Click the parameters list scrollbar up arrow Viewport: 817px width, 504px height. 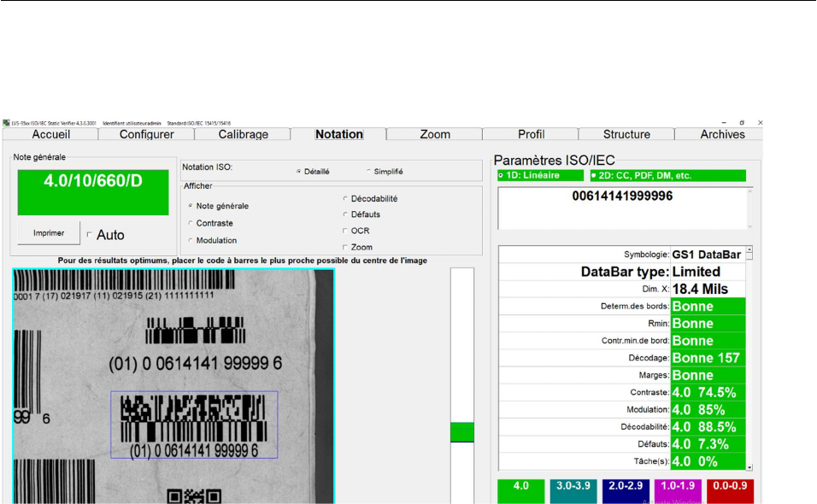point(749,249)
